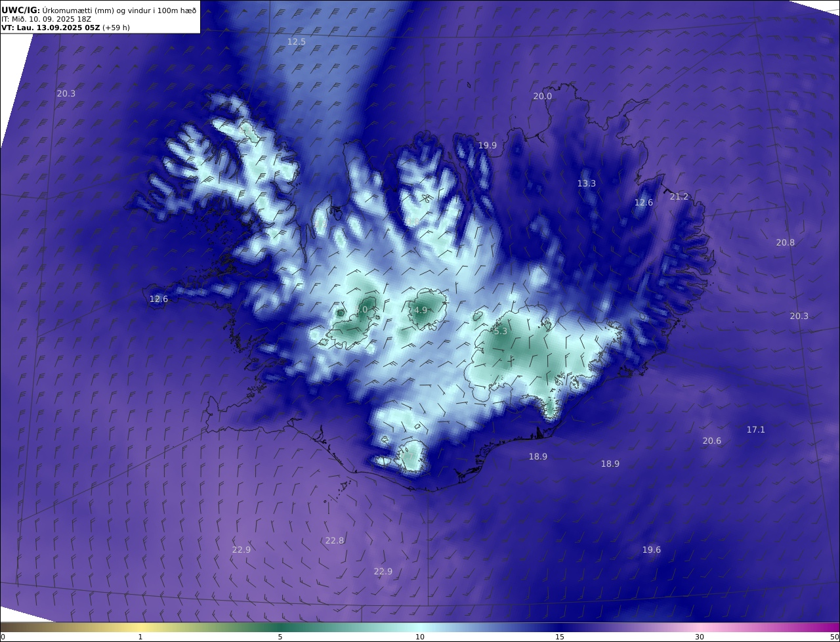Click the 'VT: Lau. 13.09.2025 05Z (+59 h)' line
Viewport: 840px width, 642px height.
click(x=66, y=28)
